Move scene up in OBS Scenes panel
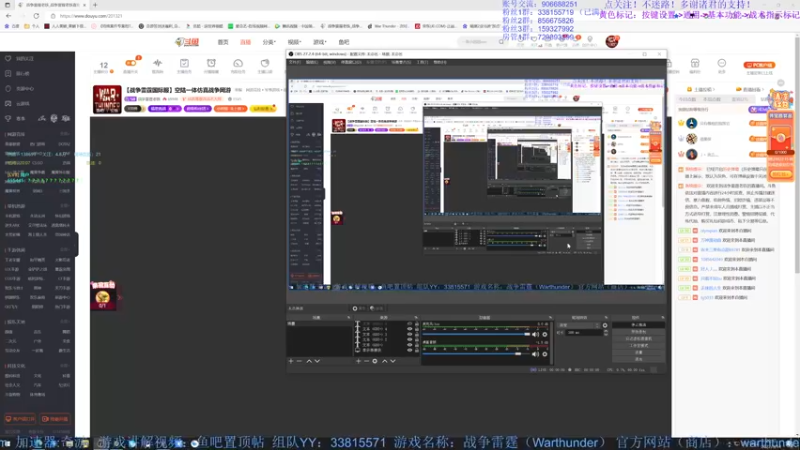The image size is (800, 450). point(309,361)
